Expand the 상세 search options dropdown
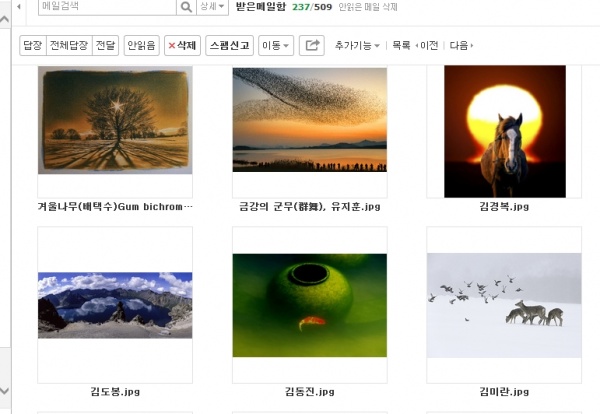 coord(212,7)
